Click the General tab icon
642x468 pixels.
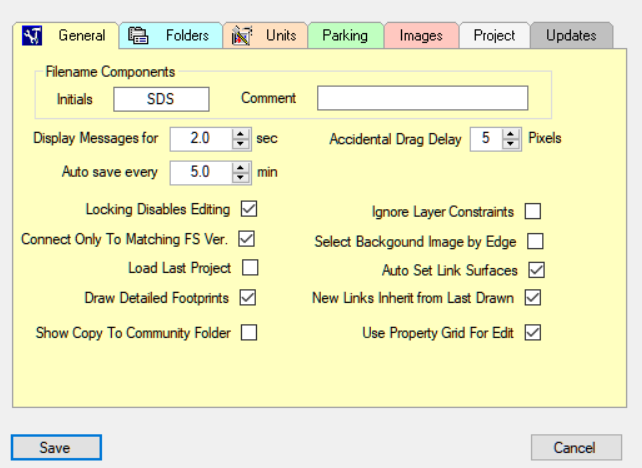[x=32, y=36]
